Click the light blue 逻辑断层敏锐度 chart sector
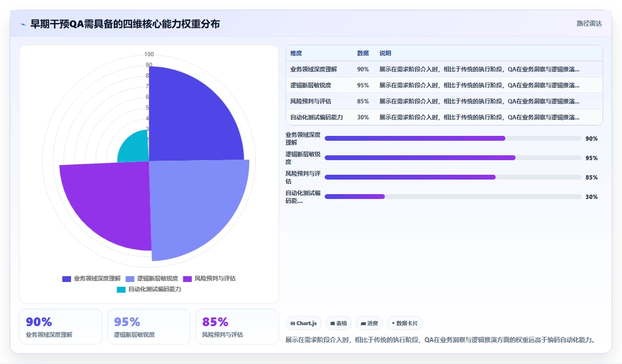The width and height of the screenshot is (622, 364). point(192,204)
